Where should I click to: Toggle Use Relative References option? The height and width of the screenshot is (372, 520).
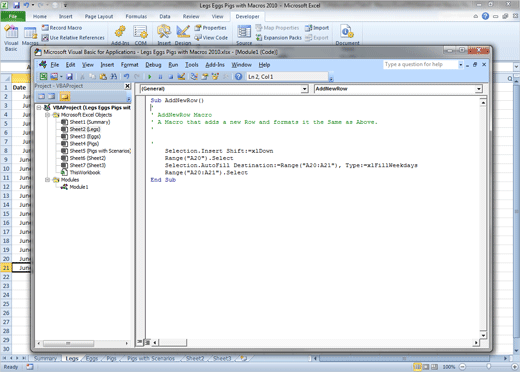coord(73,38)
